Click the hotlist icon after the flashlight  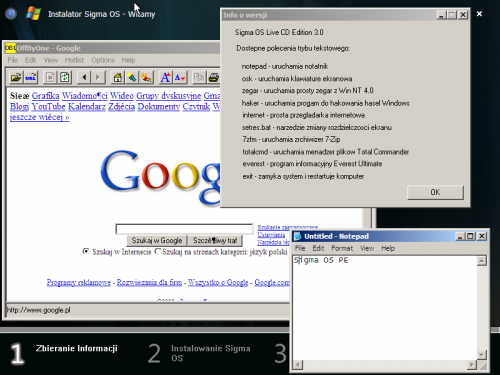(146, 77)
